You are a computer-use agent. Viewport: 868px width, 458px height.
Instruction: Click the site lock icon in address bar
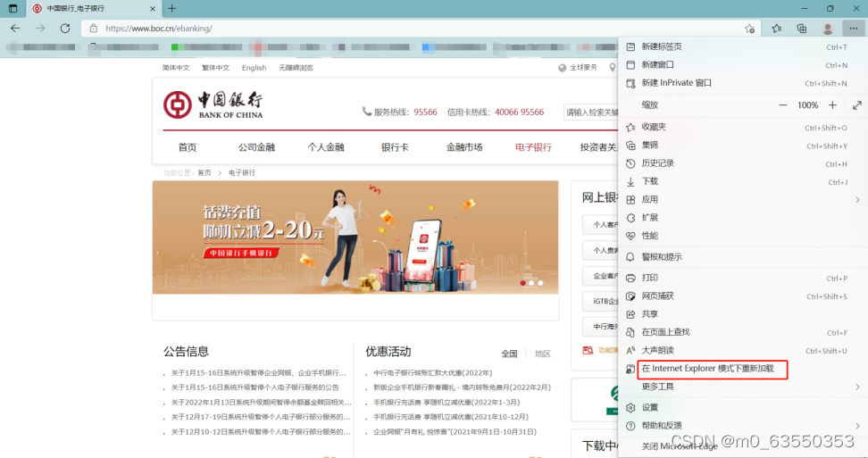tap(94, 29)
